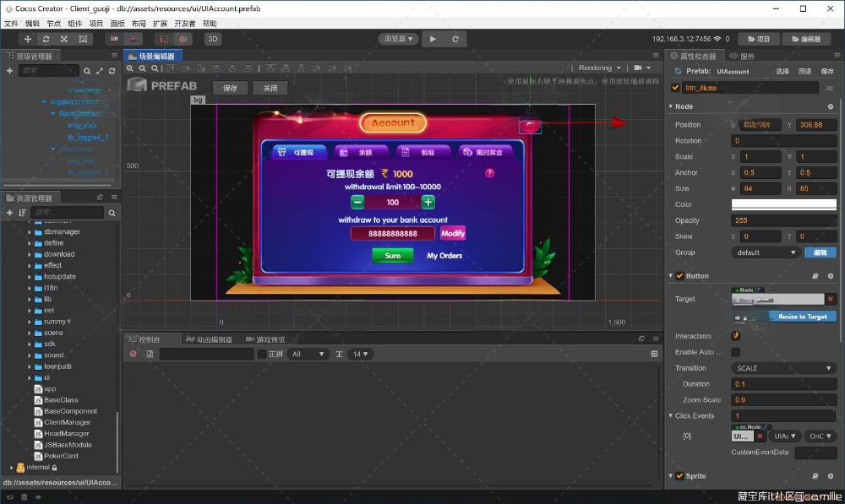The image size is (845, 504).
Task: Open the Transition SCALE dropdown
Action: coord(782,368)
